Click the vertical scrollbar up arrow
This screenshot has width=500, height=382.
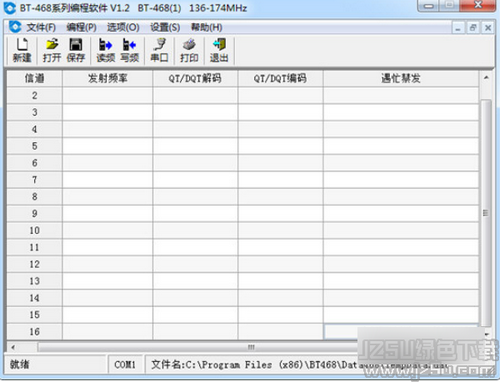click(x=486, y=78)
